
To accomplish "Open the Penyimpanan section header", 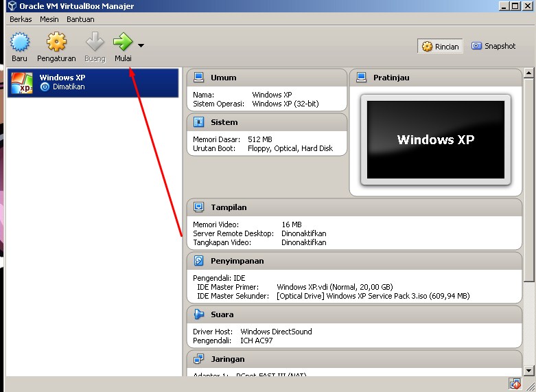I will coord(354,261).
